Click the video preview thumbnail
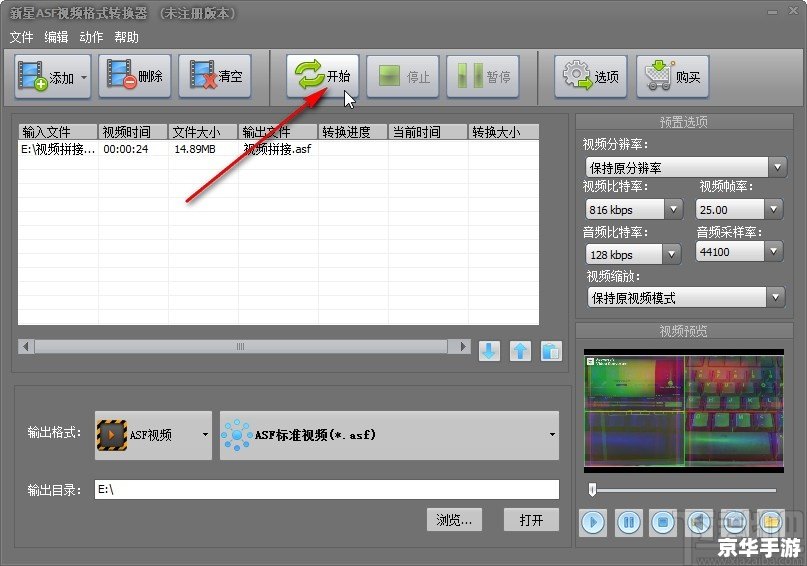Image resolution: width=807 pixels, height=566 pixels. click(683, 411)
